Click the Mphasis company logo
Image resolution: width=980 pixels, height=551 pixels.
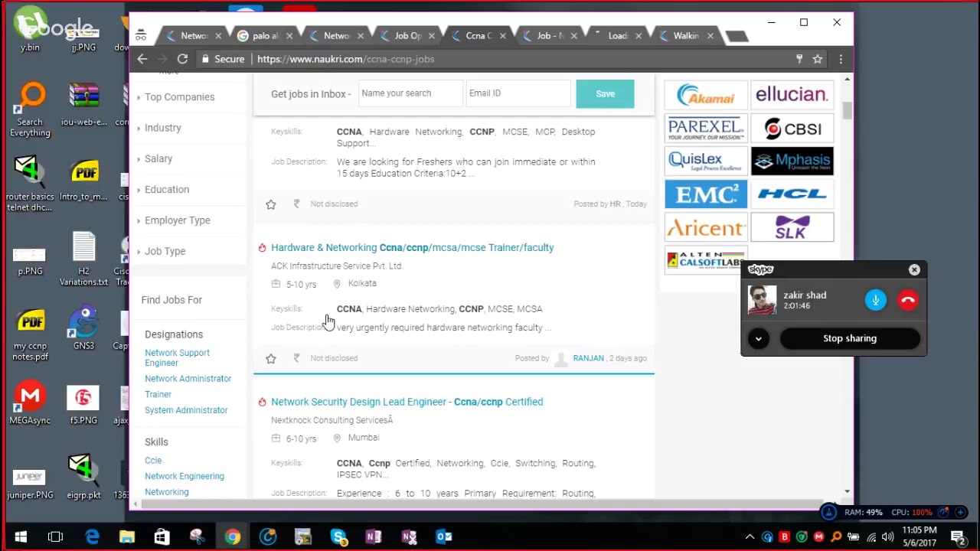(792, 161)
